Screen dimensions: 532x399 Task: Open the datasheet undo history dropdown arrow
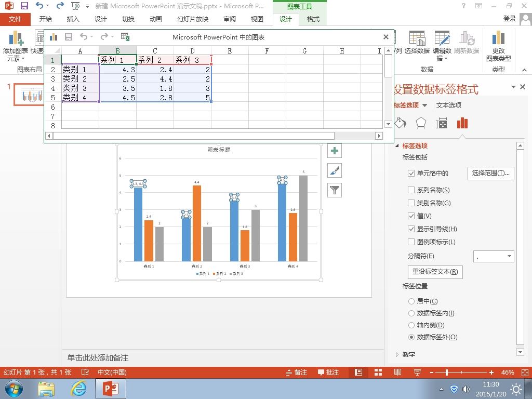click(x=91, y=37)
